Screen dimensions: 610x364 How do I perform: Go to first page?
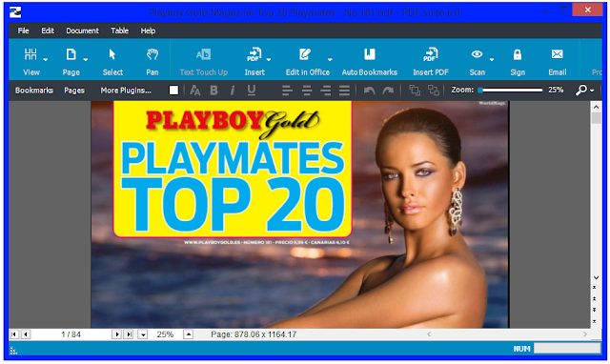coord(14,334)
